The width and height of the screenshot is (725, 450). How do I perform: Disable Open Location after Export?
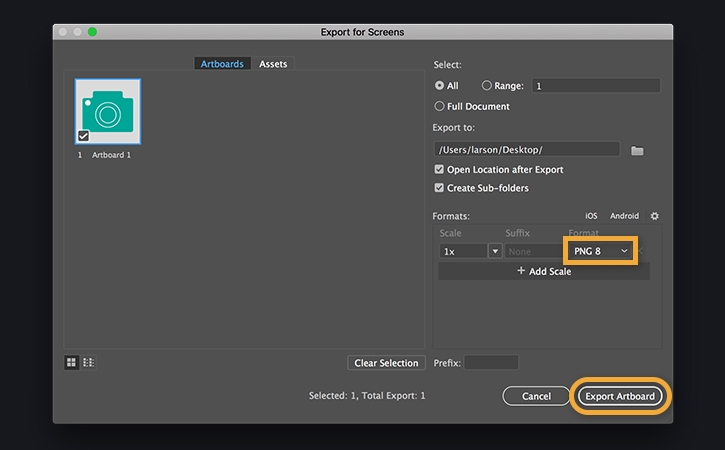click(x=439, y=170)
